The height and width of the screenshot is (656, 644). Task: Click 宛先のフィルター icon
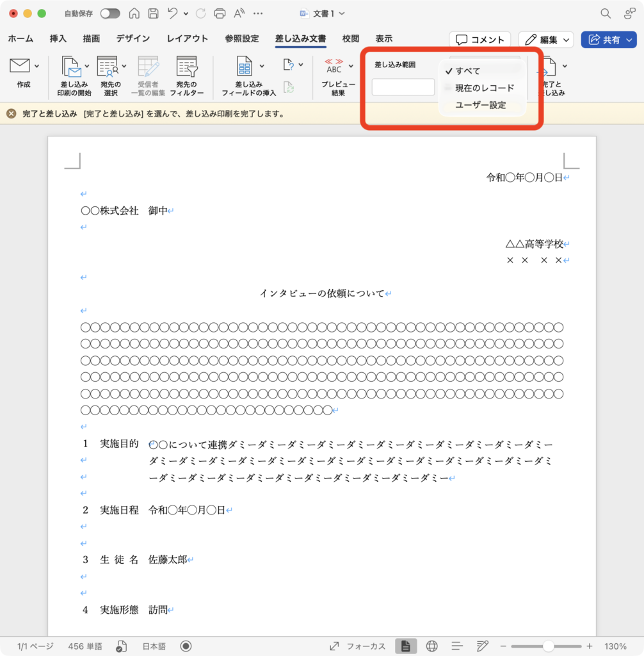(187, 67)
